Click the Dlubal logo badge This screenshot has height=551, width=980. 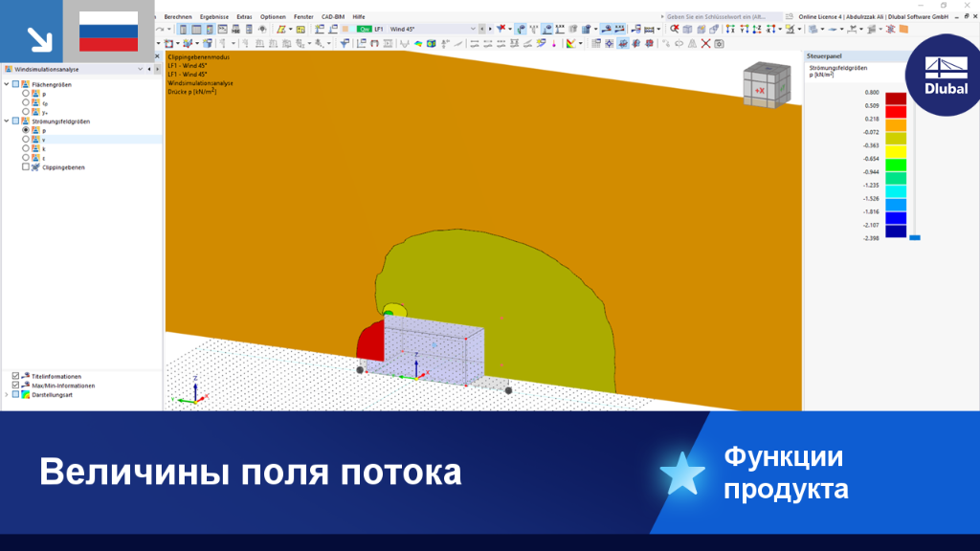(944, 76)
